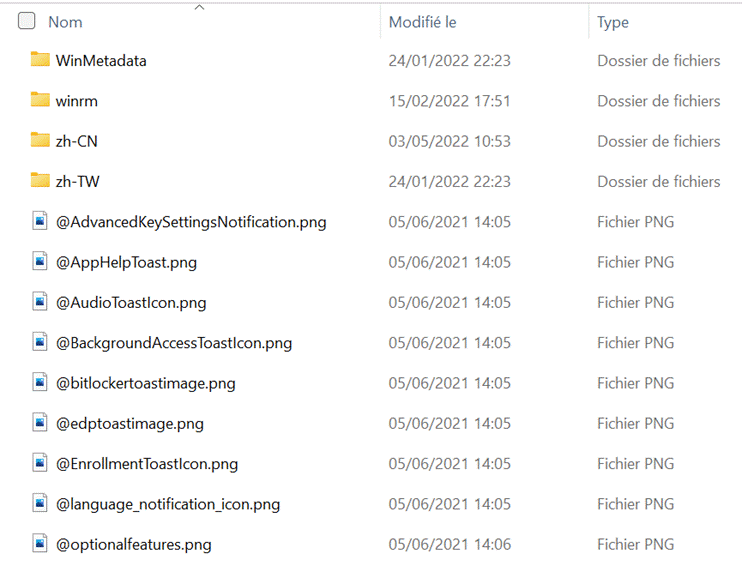Click the @AudioToastIcon.png file icon
This screenshot has height=566, width=742.
point(40,301)
